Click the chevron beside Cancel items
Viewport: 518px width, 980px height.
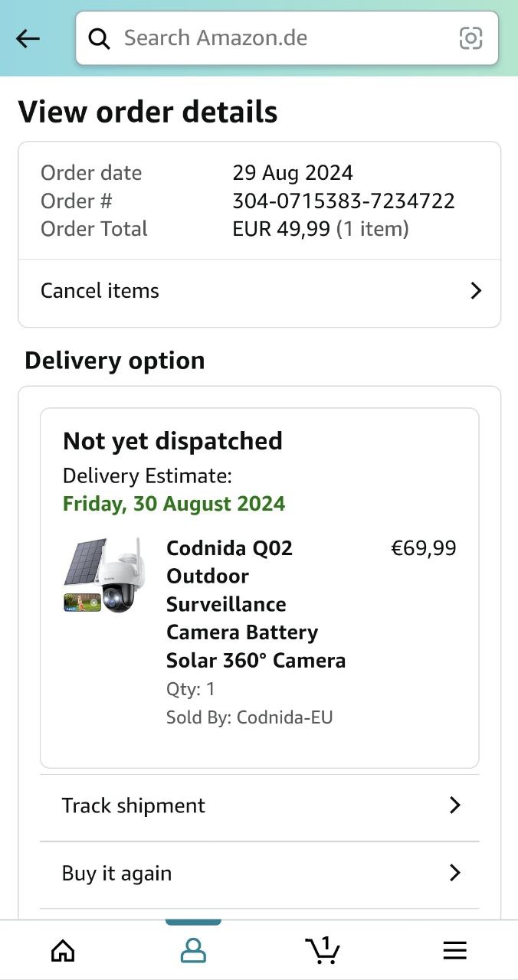point(476,291)
